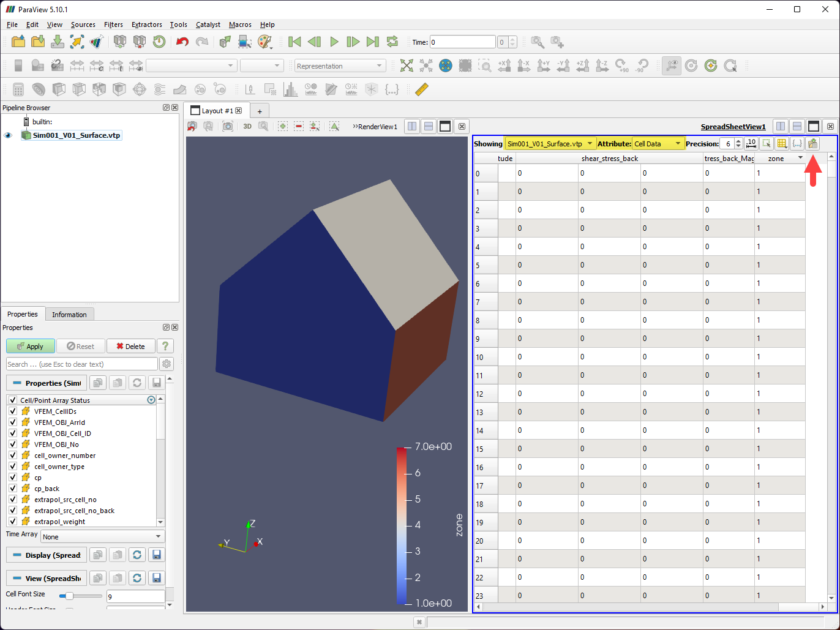Image resolution: width=840 pixels, height=630 pixels.
Task: Open the Filters menu
Action: (x=113, y=24)
